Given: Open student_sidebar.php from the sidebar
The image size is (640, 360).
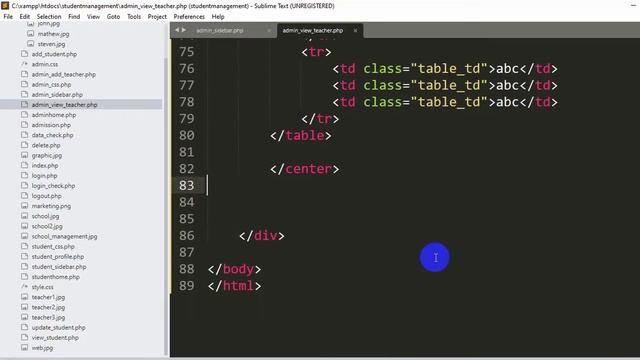Looking at the screenshot, I should 59,267.
